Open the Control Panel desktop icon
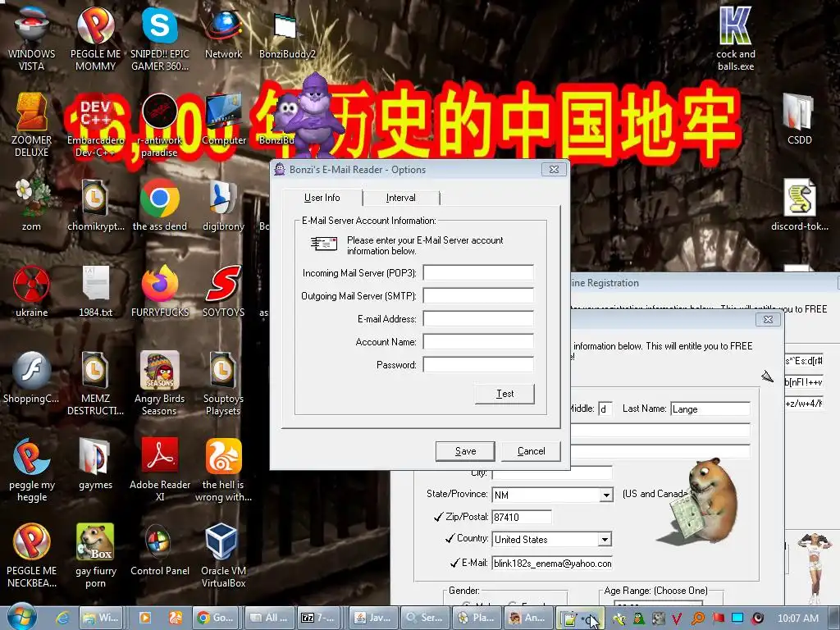840x630 pixels. tap(160, 550)
